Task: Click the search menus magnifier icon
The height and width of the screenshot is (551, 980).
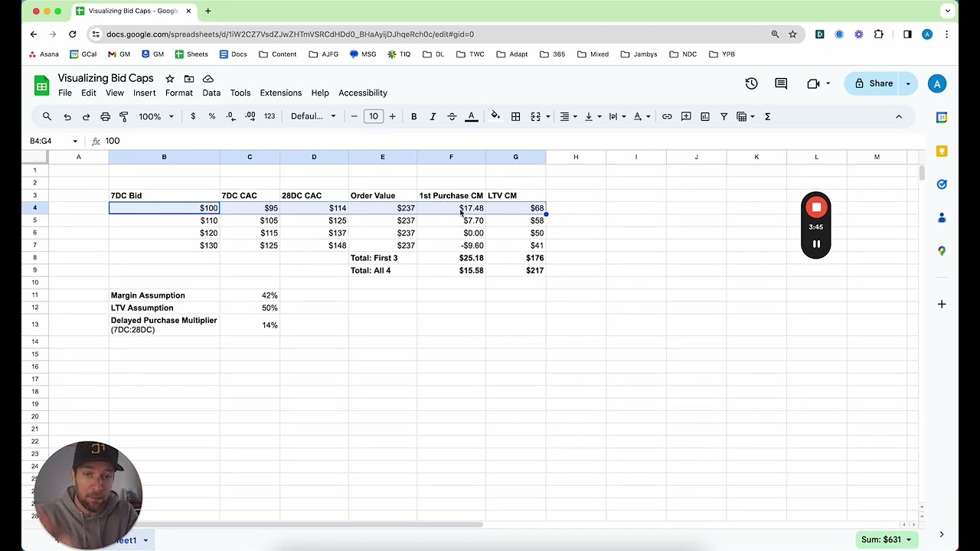Action: [47, 116]
